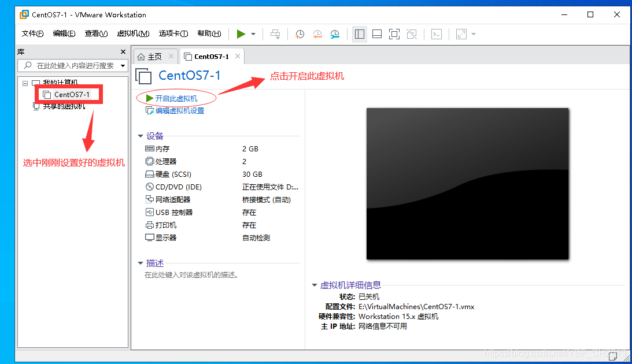Revert to snapshot using the clock-arrow icon
632x364 pixels.
pos(317,34)
